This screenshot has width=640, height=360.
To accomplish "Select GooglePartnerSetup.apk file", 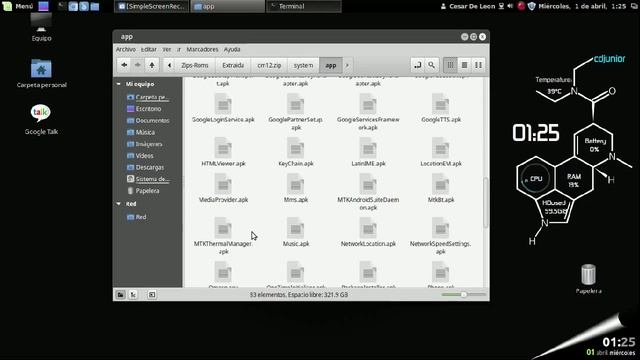I will pos(296,112).
